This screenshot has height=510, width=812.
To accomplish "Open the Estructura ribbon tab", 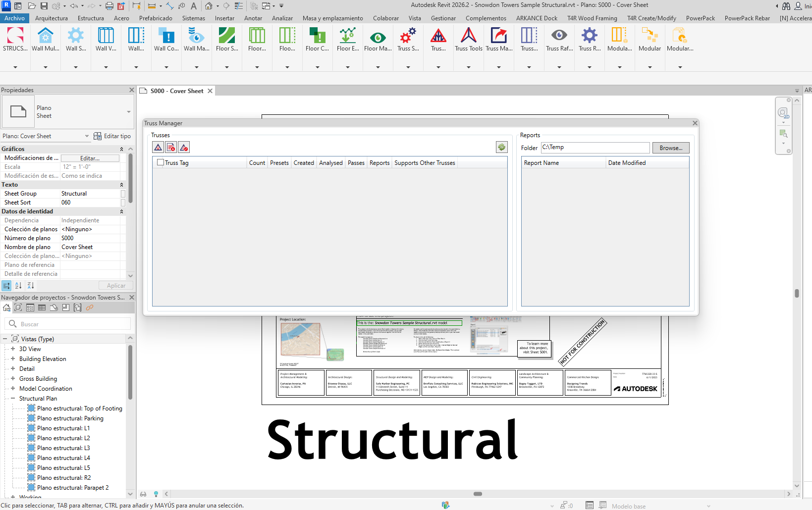I will tap(91, 18).
